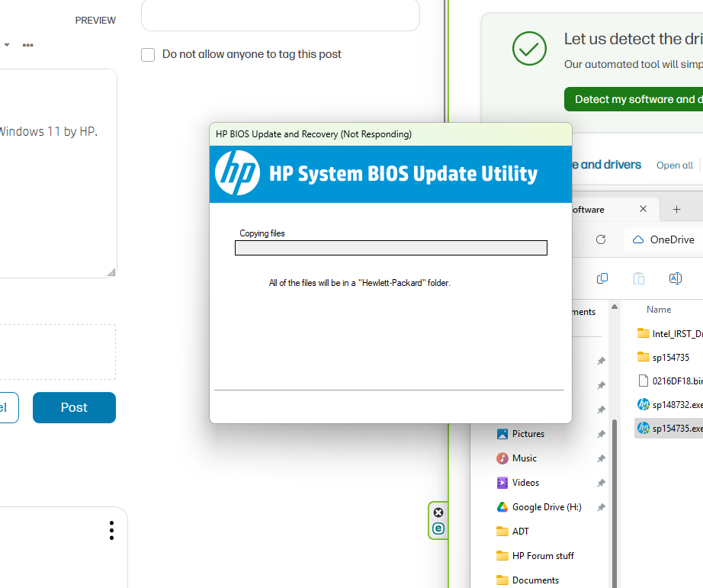703x588 pixels.
Task: Click the text editor resize grip
Action: pos(111,272)
